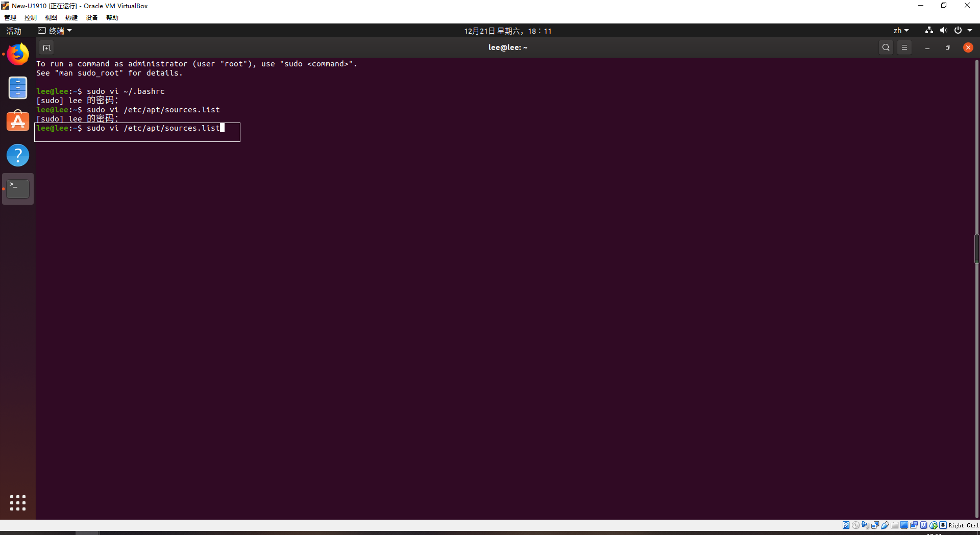This screenshot has height=535, width=980.
Task: Click VirtualBox shared folders status icon
Action: 894,525
